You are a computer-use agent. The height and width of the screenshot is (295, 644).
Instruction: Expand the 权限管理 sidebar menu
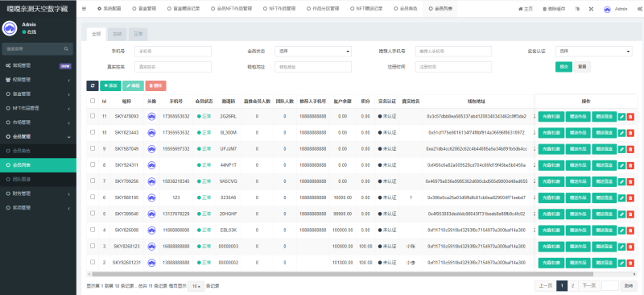(x=38, y=80)
